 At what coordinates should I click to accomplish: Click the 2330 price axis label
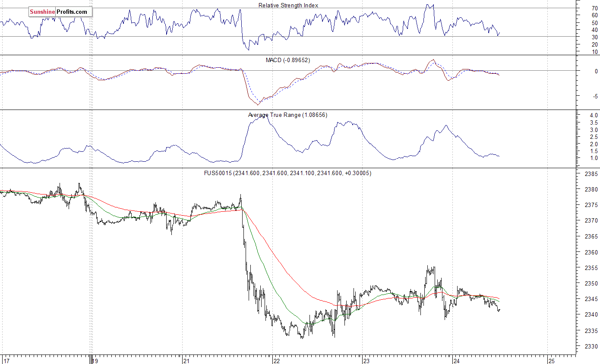591,346
